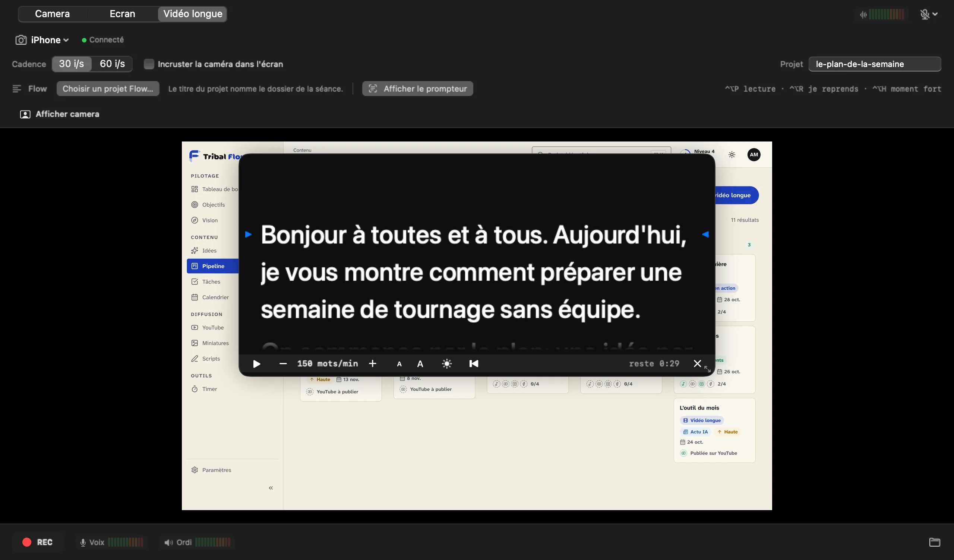This screenshot has height=560, width=954.
Task: Click the camera icon beside iPhone
Action: pyautogui.click(x=21, y=40)
